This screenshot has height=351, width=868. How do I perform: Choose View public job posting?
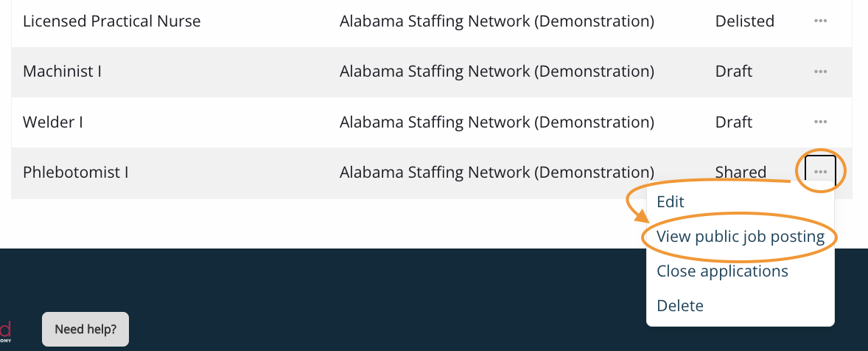tap(740, 237)
